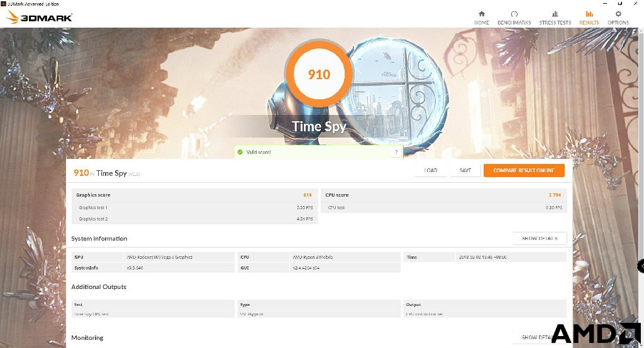
Task: Select the OPTIONS menu label
Action: point(618,23)
